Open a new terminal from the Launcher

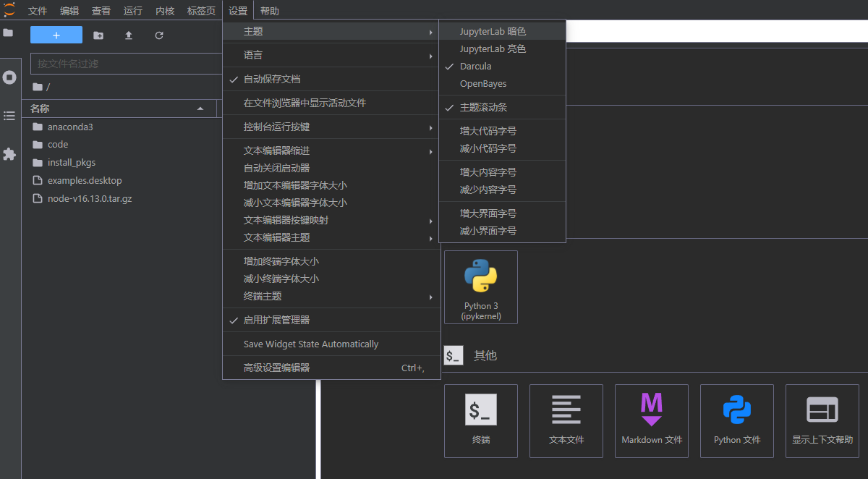480,421
